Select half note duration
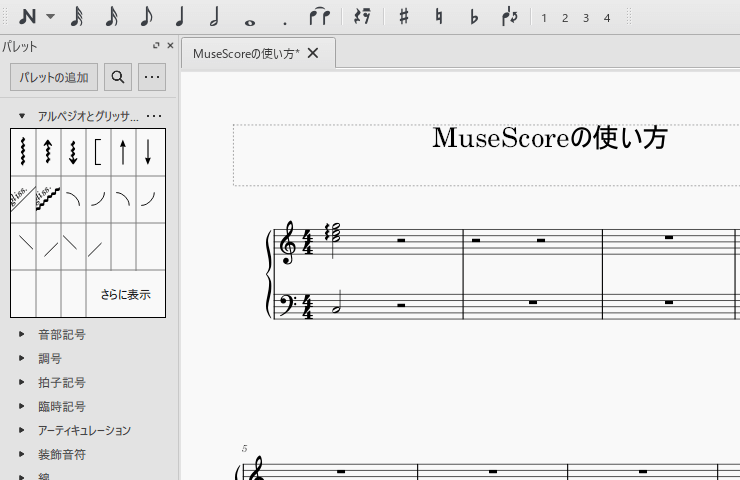 [214, 17]
